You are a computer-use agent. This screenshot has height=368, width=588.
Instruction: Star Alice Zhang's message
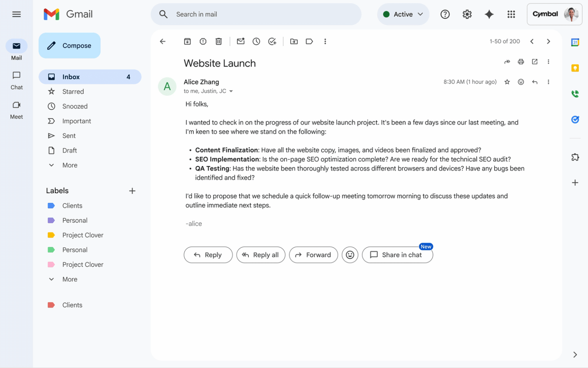507,82
